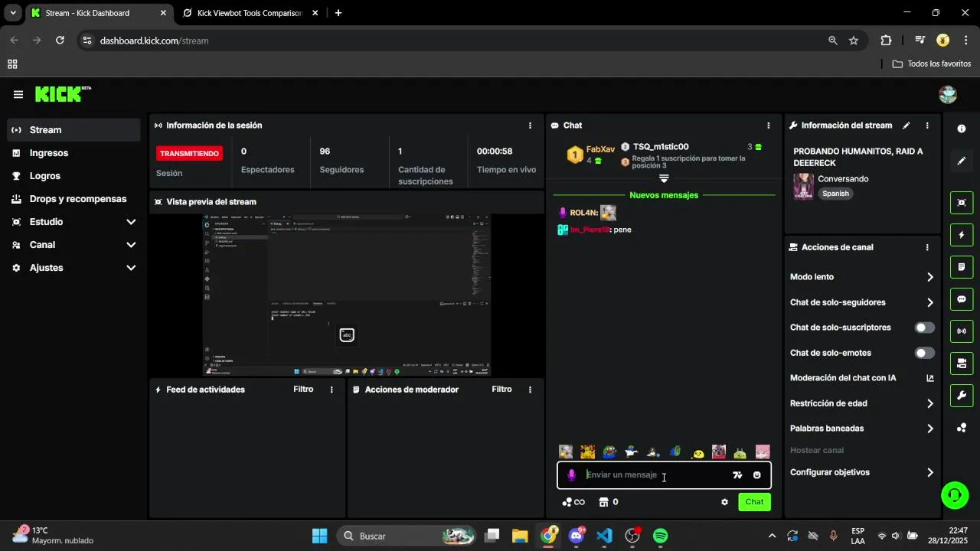The width and height of the screenshot is (980, 551).
Task: Open Palabras baneadas settings
Action: (x=862, y=429)
